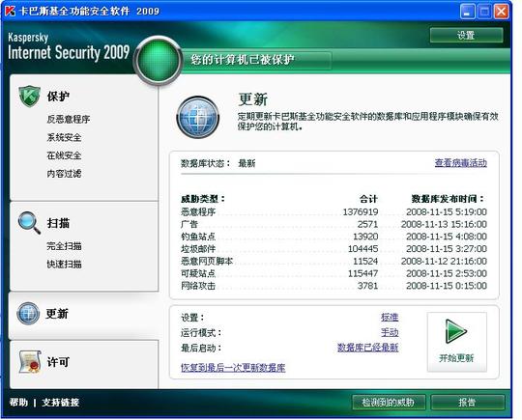Click the 数据库状态 label
Screen dimensions: 522x420
(205, 163)
